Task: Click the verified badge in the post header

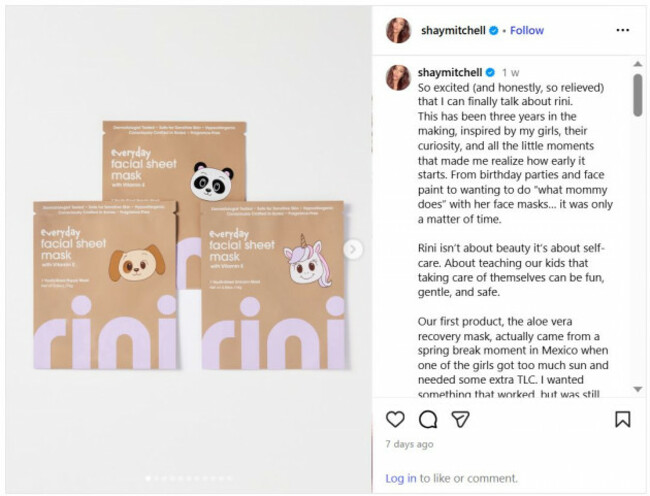Action: [x=494, y=30]
